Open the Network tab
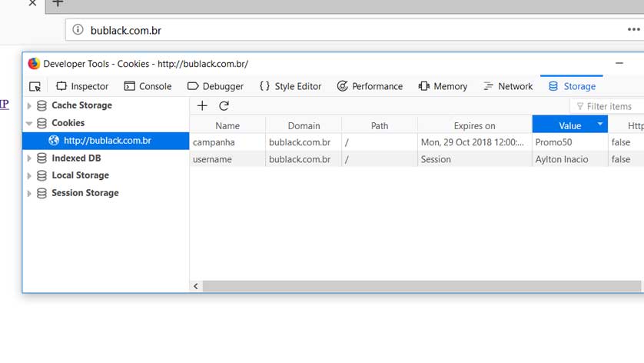This screenshot has width=644, height=363. click(508, 86)
